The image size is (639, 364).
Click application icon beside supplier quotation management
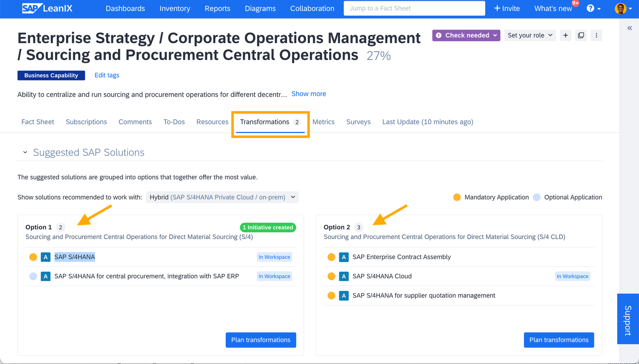pos(344,296)
